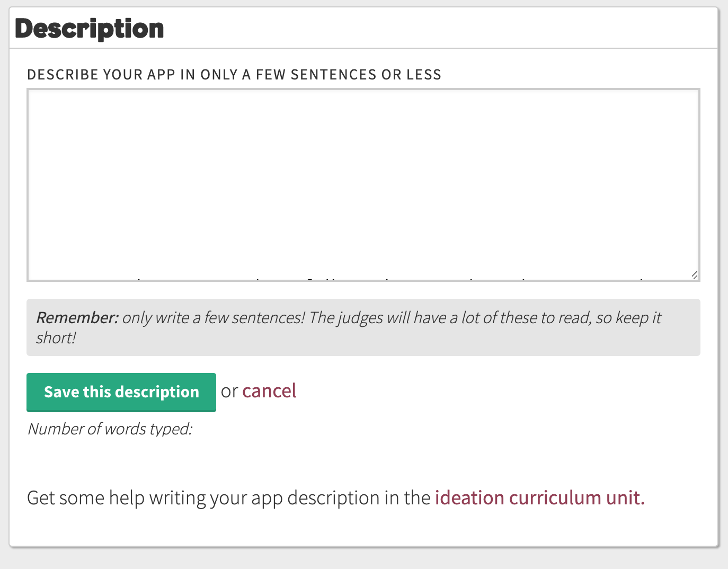Image resolution: width=728 pixels, height=569 pixels.
Task: Click the word 'or' beside cancel
Action: (x=229, y=392)
